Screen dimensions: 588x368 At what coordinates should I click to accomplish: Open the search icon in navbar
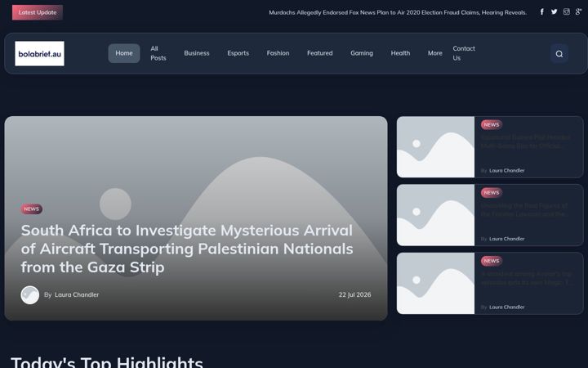[559, 54]
